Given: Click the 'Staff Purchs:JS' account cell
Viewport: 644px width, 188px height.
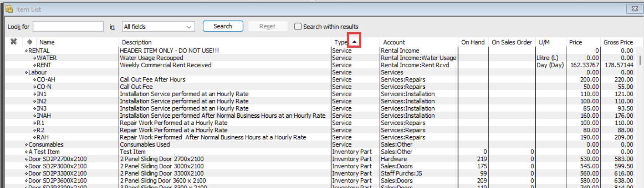Looking at the screenshot, I should tap(401, 174).
